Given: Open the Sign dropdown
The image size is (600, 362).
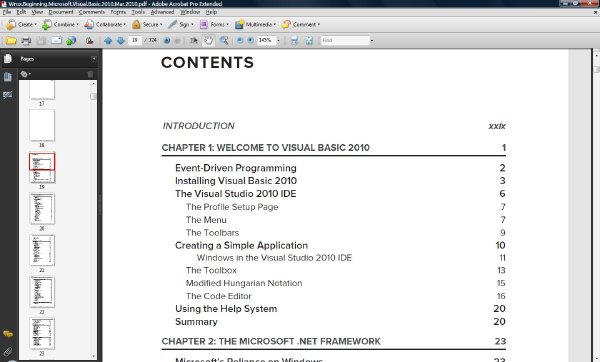Looking at the screenshot, I should 181,24.
